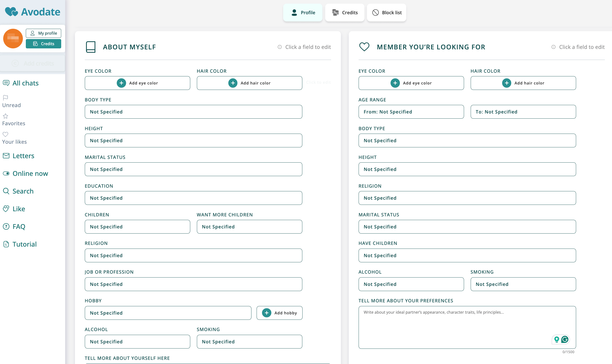This screenshot has width=612, height=364.
Task: Click the Like heart icon in sidebar
Action: 6,209
